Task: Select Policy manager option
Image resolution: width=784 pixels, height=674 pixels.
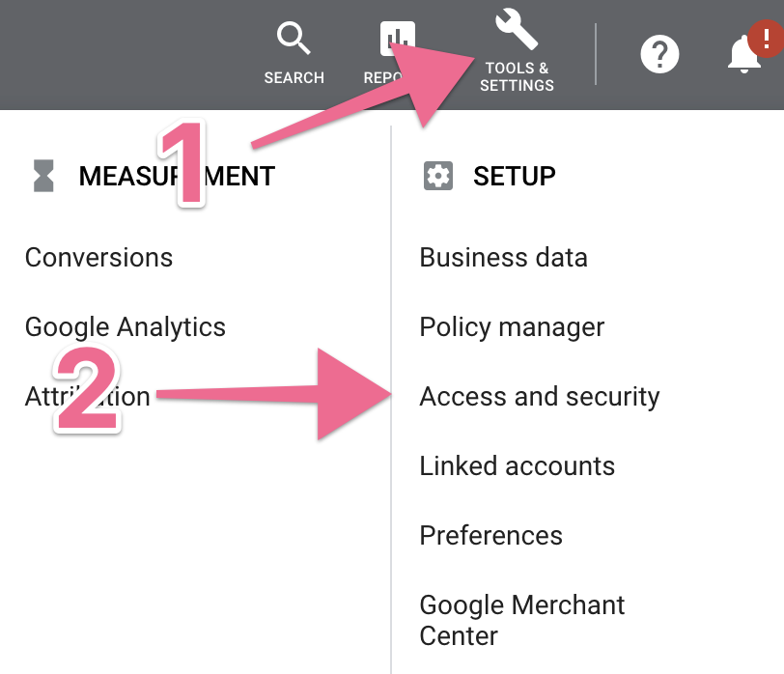Action: [x=512, y=326]
